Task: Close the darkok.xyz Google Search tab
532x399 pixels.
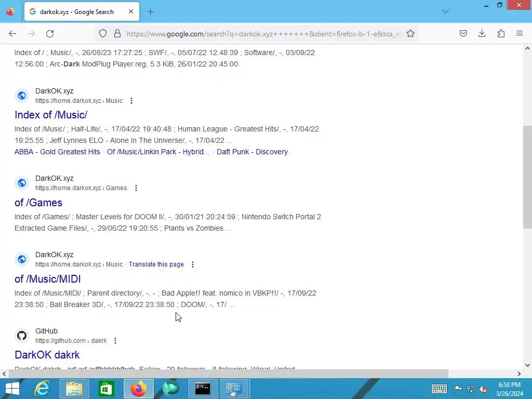Action: pos(130,11)
